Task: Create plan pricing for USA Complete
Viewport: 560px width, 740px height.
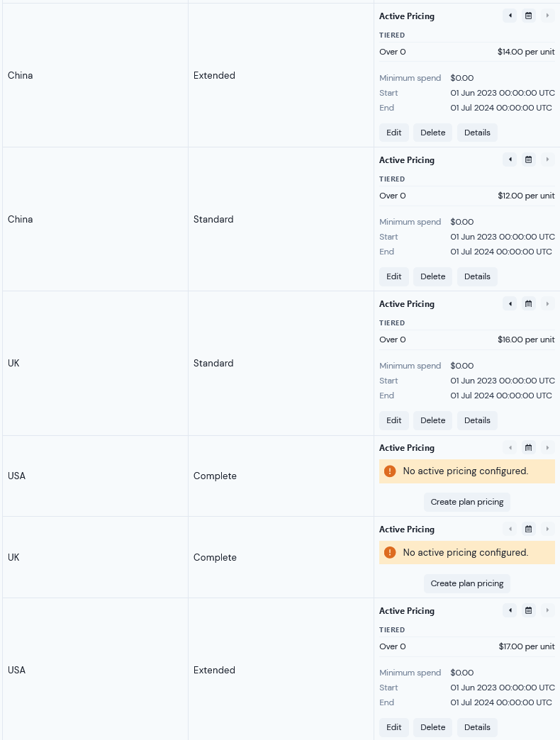Action: point(467,502)
